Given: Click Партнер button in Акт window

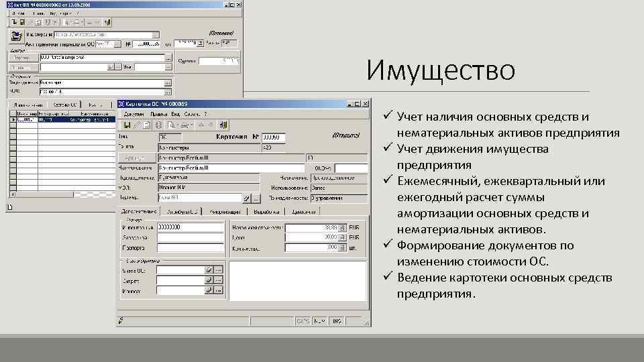Looking at the screenshot, I should click(23, 58).
